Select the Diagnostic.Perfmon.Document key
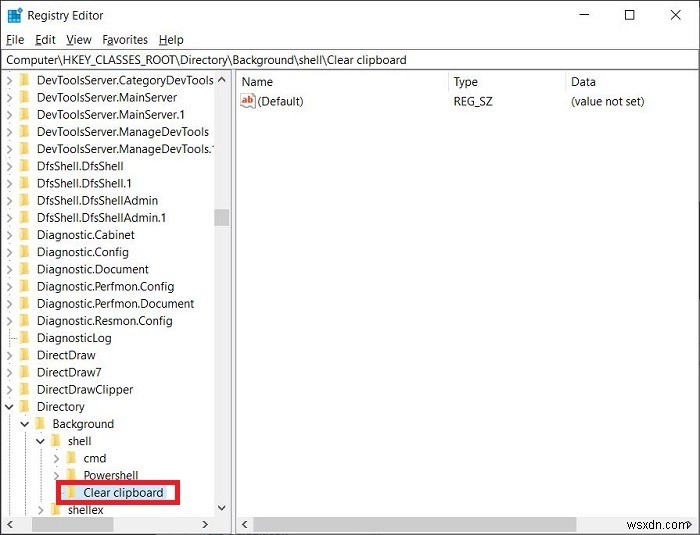This screenshot has width=700, height=535. pyautogui.click(x=116, y=304)
